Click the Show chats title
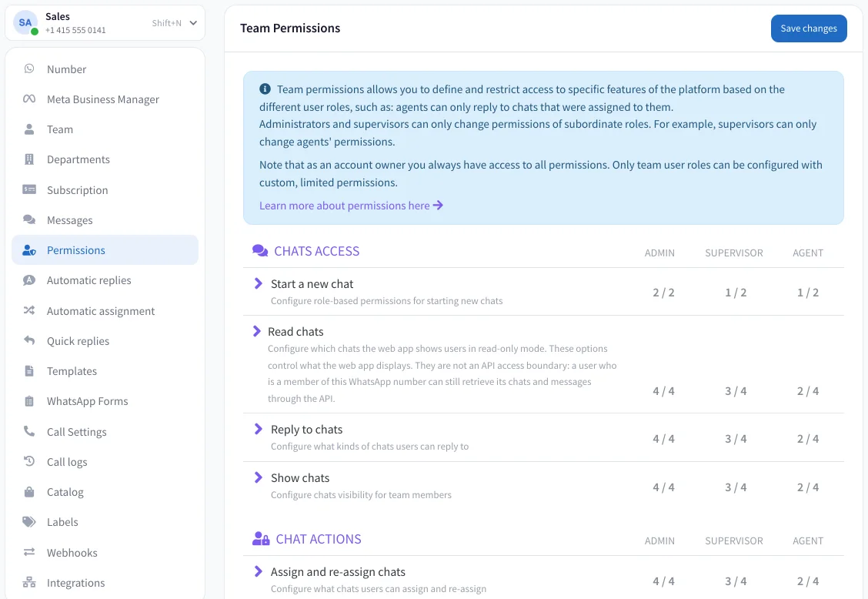 pos(300,477)
